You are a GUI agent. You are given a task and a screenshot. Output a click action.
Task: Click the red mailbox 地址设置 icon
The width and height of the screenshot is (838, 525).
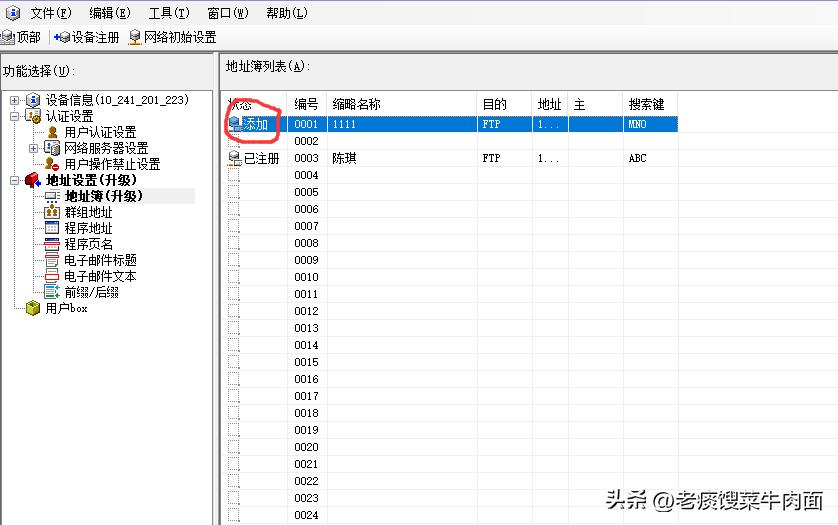point(33,180)
